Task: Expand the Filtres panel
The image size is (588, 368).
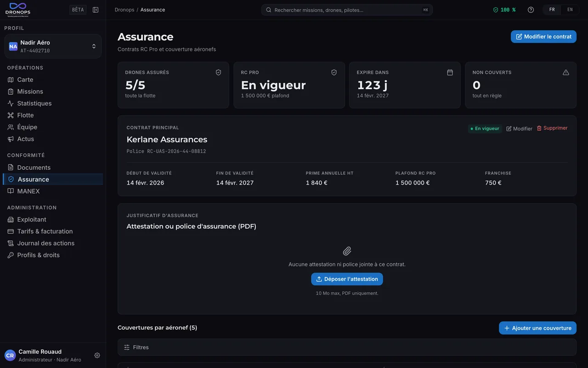Action: (x=347, y=347)
